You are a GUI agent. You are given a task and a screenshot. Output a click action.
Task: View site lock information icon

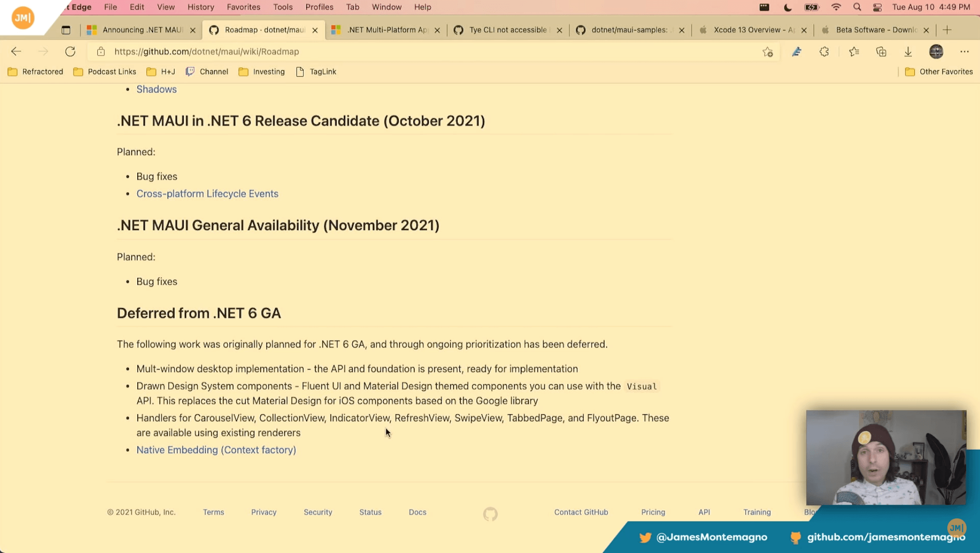[101, 52]
